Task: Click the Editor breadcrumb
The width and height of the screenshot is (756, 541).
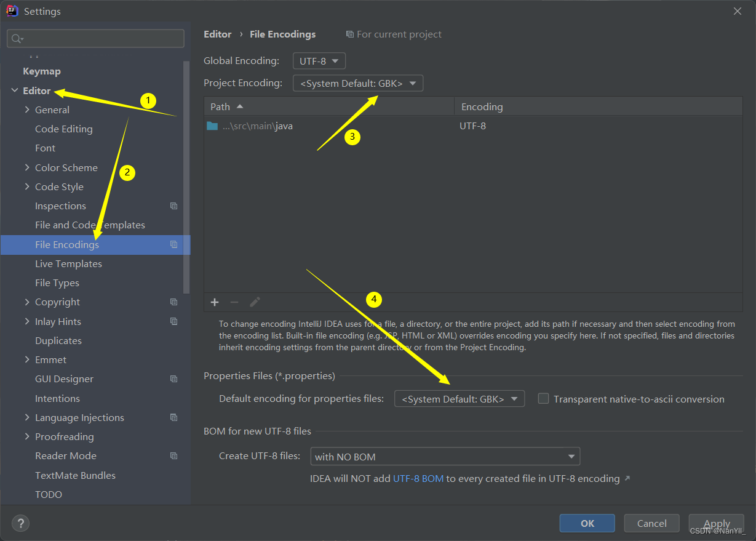Action: tap(218, 34)
